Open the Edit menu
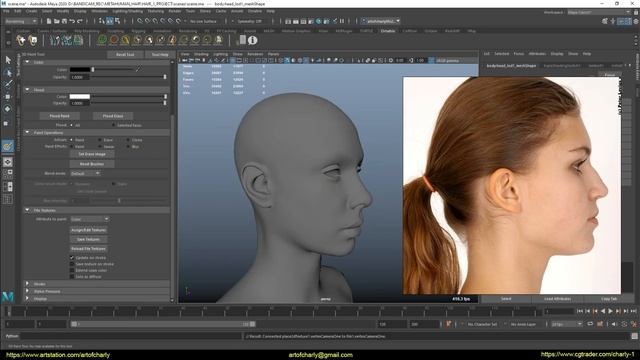Viewport: 640px width, 360px height. coord(18,11)
